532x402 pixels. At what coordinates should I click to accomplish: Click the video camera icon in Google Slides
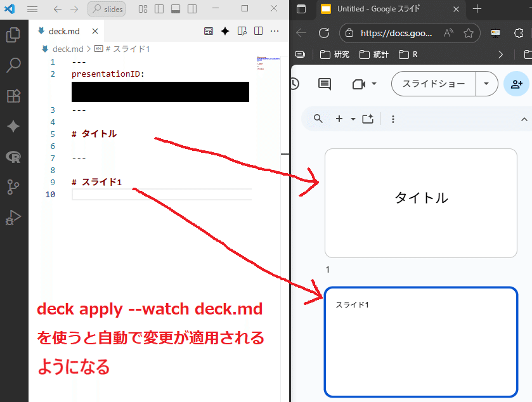coord(359,84)
